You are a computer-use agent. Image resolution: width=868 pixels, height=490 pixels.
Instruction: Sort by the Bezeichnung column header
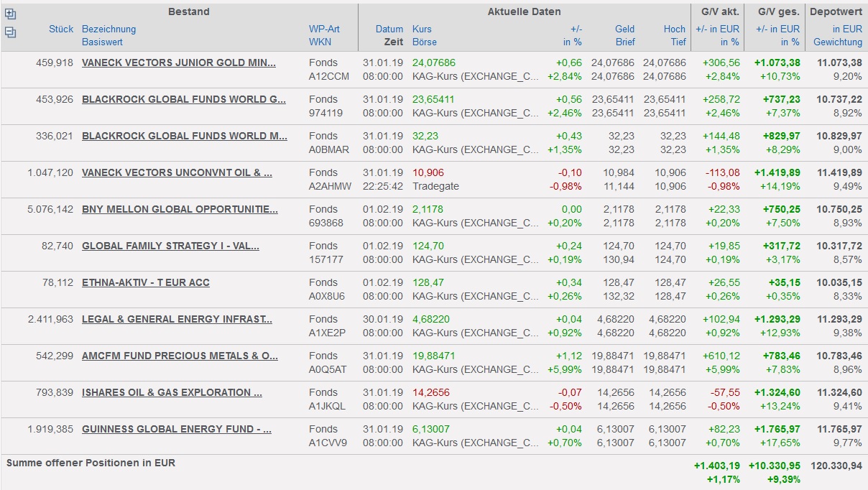108,29
